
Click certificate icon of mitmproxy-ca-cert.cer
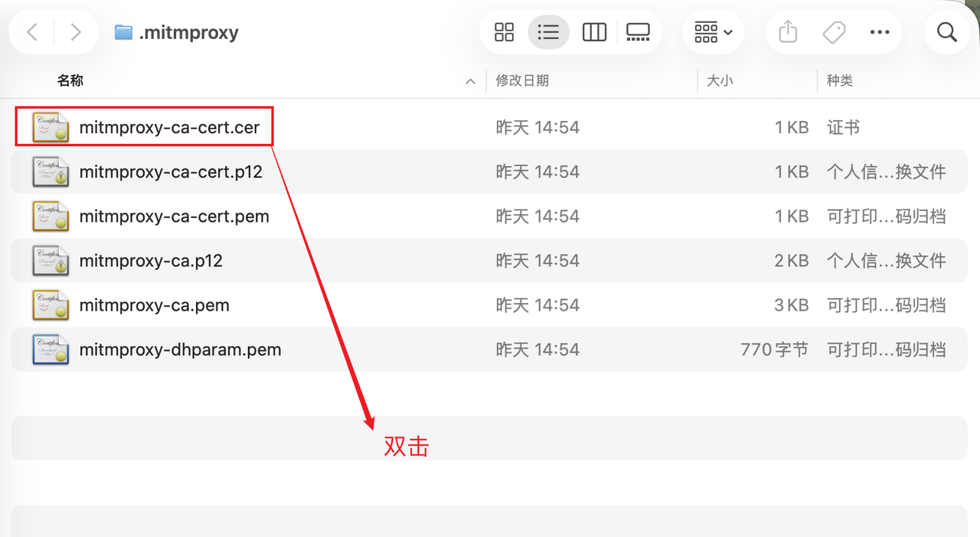pos(51,128)
